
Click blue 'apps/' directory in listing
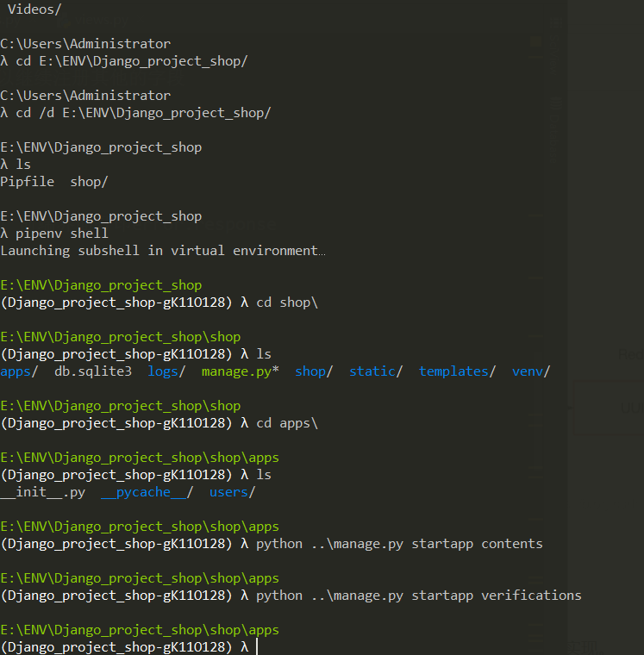coord(19,371)
